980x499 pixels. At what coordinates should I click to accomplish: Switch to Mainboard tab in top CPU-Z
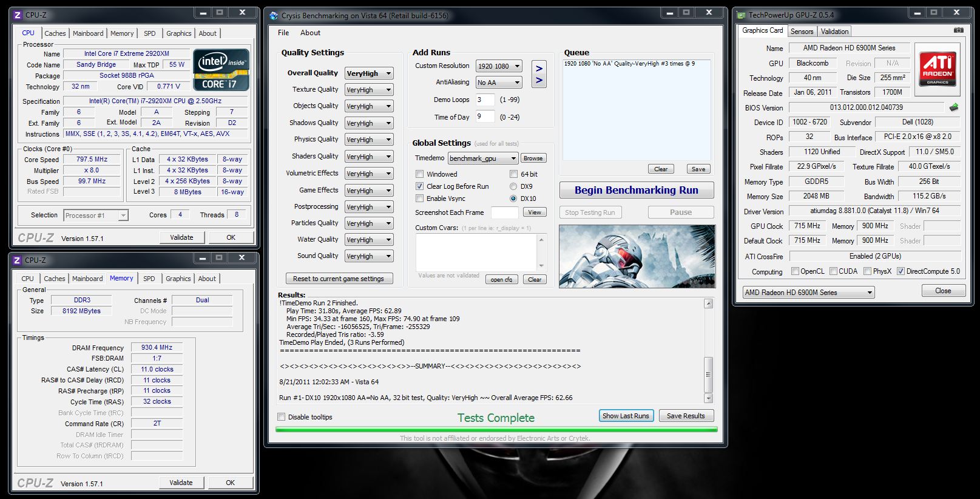coord(88,33)
